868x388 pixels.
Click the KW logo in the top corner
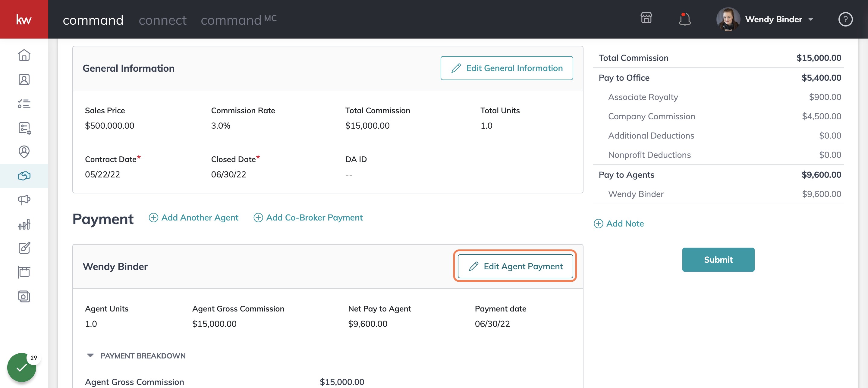click(24, 19)
